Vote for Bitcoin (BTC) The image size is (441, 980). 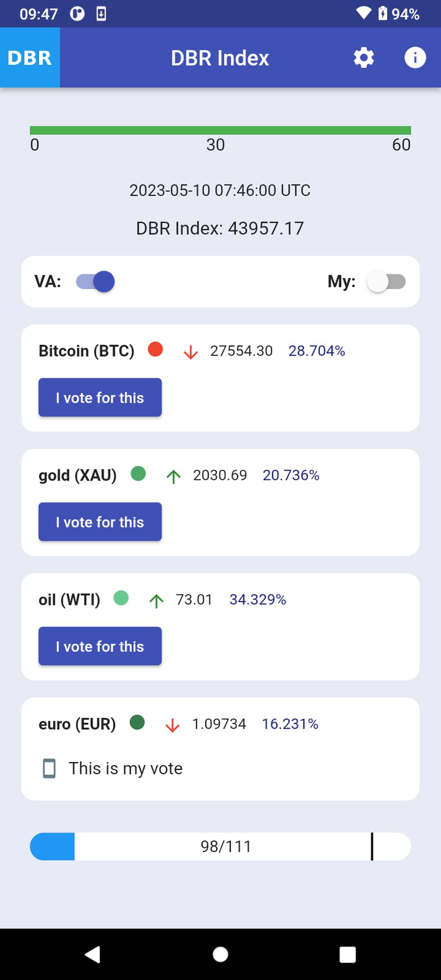(x=100, y=397)
